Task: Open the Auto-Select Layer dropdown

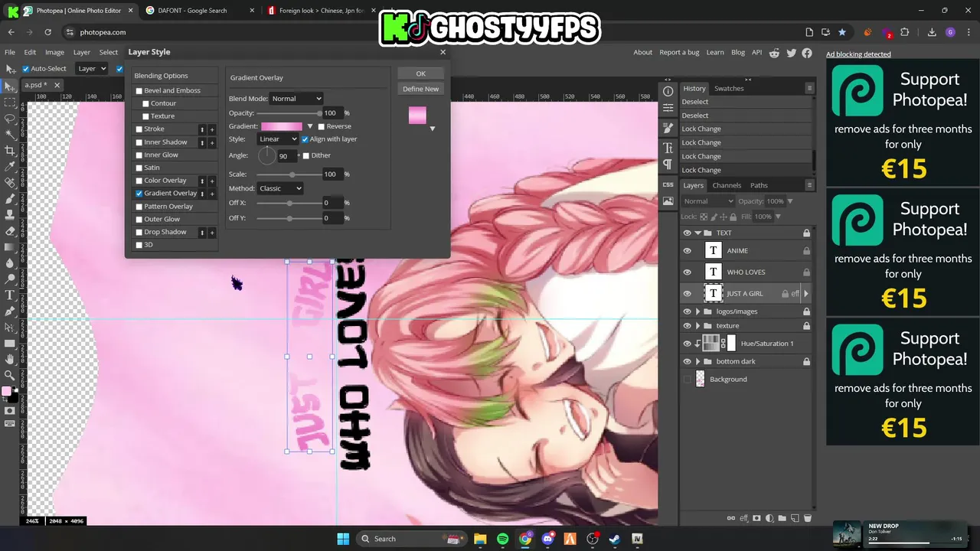Action: 92,69
